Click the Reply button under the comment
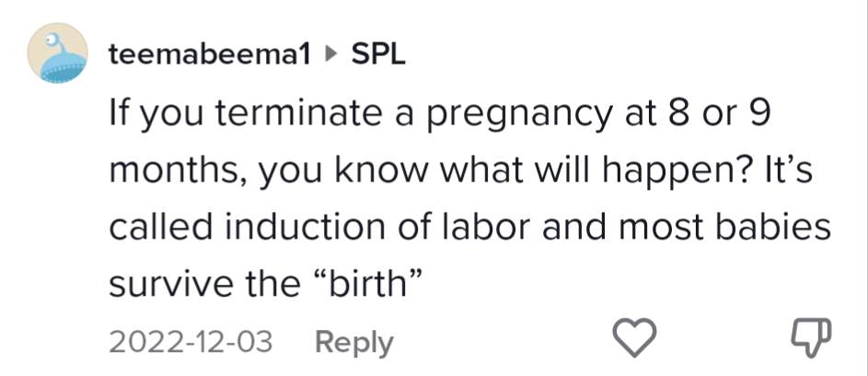 (353, 343)
